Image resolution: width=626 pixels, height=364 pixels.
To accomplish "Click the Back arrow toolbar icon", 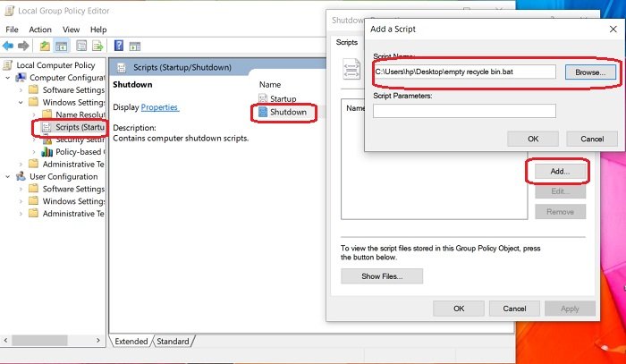I will click(x=8, y=46).
